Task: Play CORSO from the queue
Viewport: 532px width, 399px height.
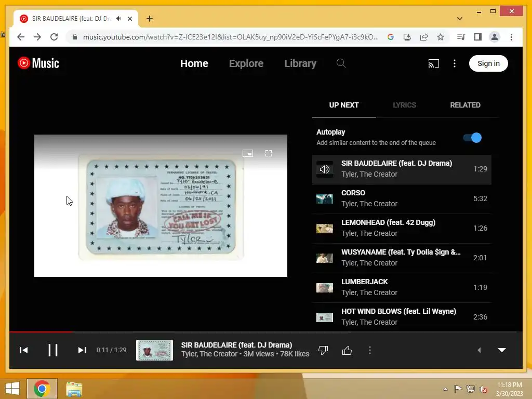Action: (x=402, y=198)
